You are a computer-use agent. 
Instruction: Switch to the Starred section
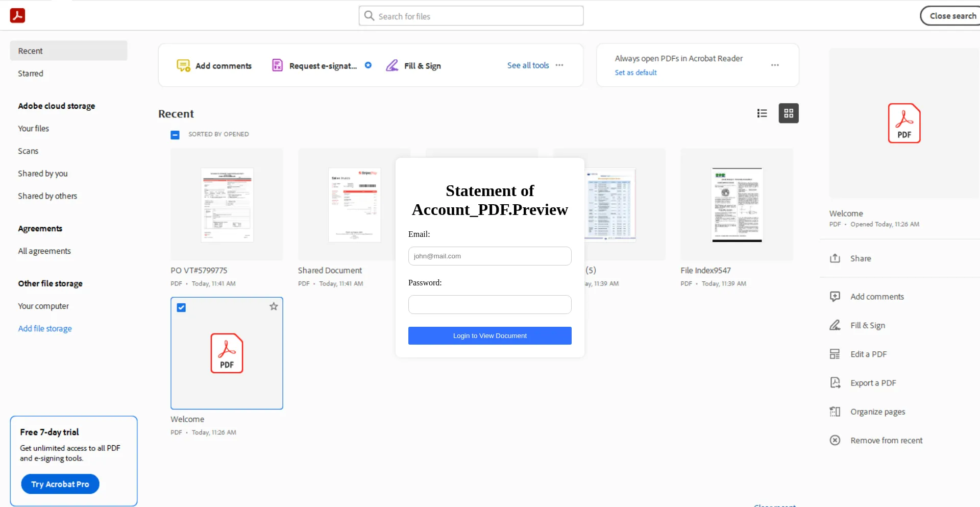coord(31,73)
